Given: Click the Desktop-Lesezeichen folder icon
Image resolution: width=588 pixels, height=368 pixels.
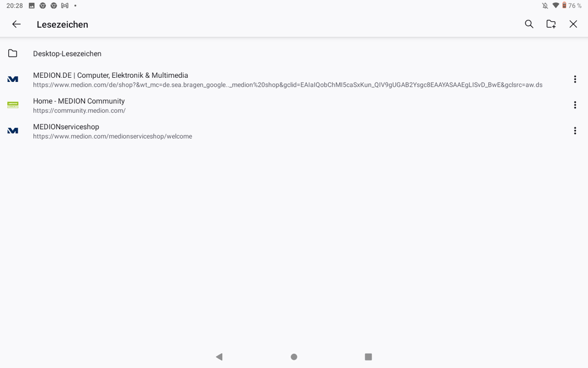Looking at the screenshot, I should pos(13,53).
